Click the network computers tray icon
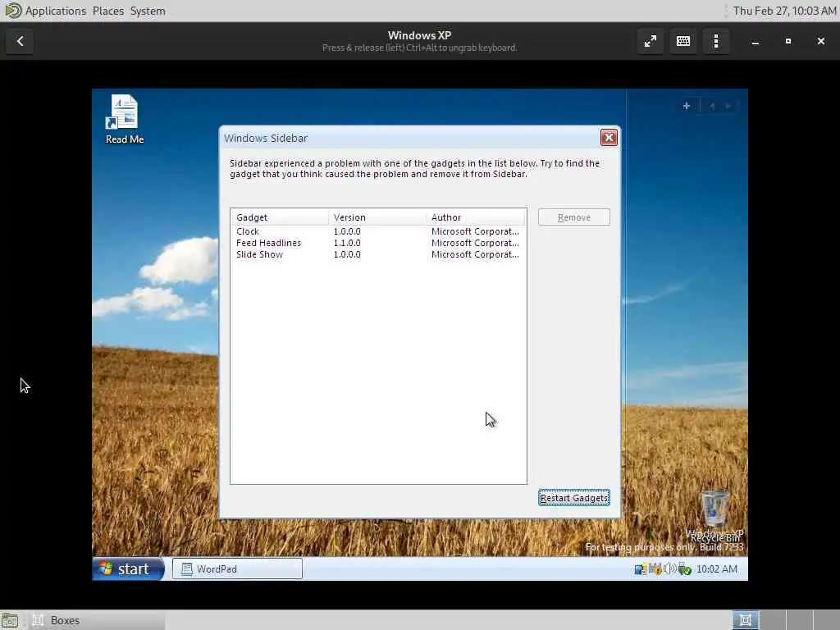The image size is (840, 630). click(640, 569)
